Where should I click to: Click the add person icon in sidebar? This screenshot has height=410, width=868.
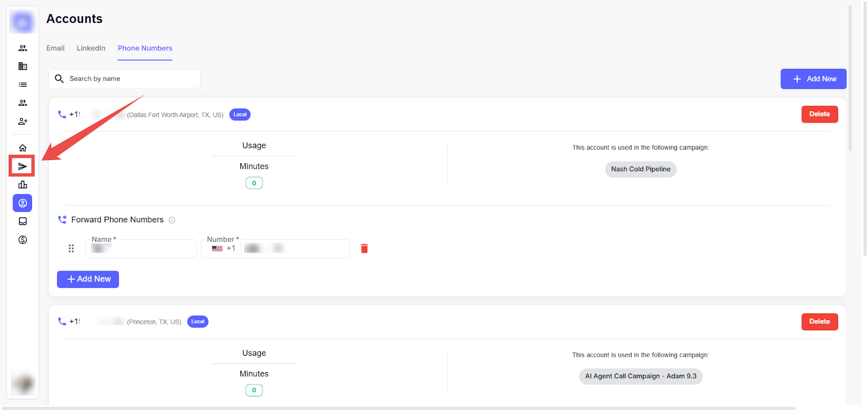(22, 121)
